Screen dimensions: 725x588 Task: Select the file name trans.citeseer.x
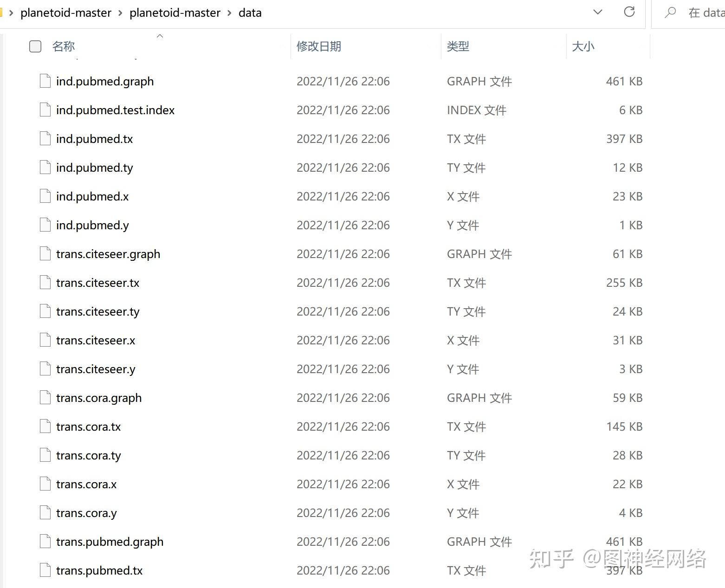coord(96,341)
